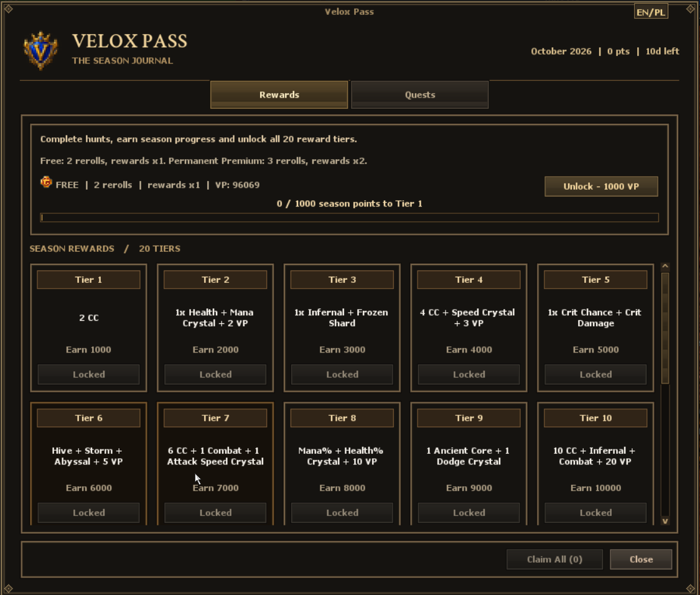Click the Claim All (0) button
The width and height of the screenshot is (700, 595).
tap(554, 560)
